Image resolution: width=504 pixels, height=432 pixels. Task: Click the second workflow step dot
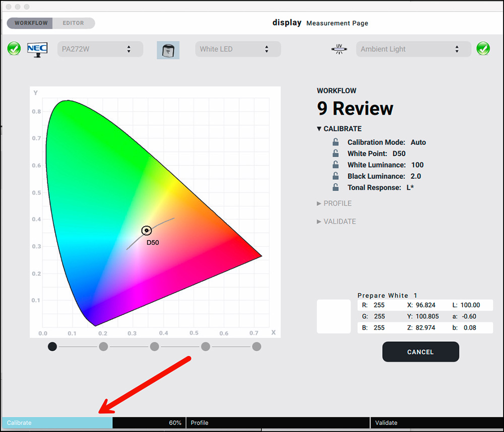(x=103, y=346)
